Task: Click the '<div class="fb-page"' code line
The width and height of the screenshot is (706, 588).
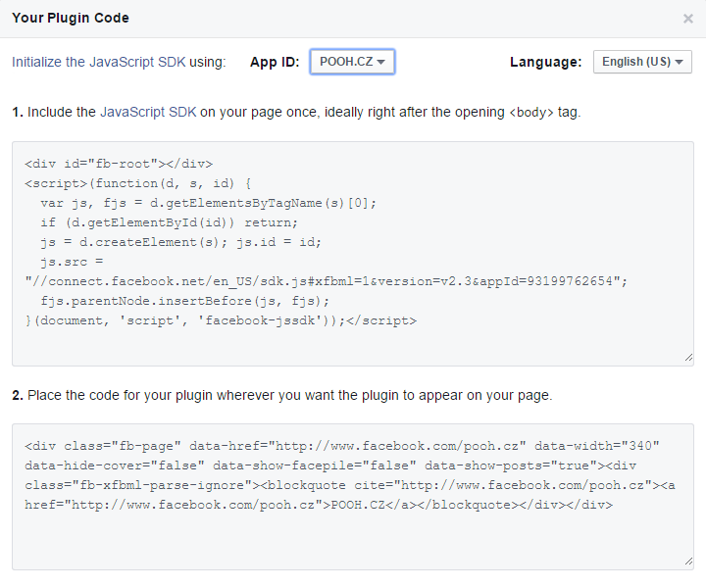Action: (342, 446)
